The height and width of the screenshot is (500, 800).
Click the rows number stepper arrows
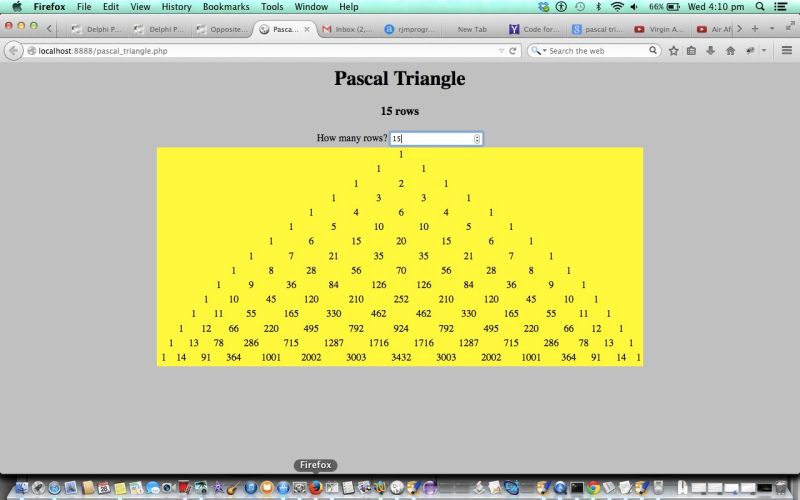point(477,139)
